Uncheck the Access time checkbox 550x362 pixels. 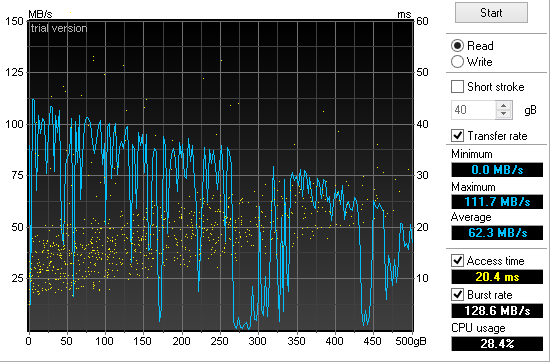[457, 261]
